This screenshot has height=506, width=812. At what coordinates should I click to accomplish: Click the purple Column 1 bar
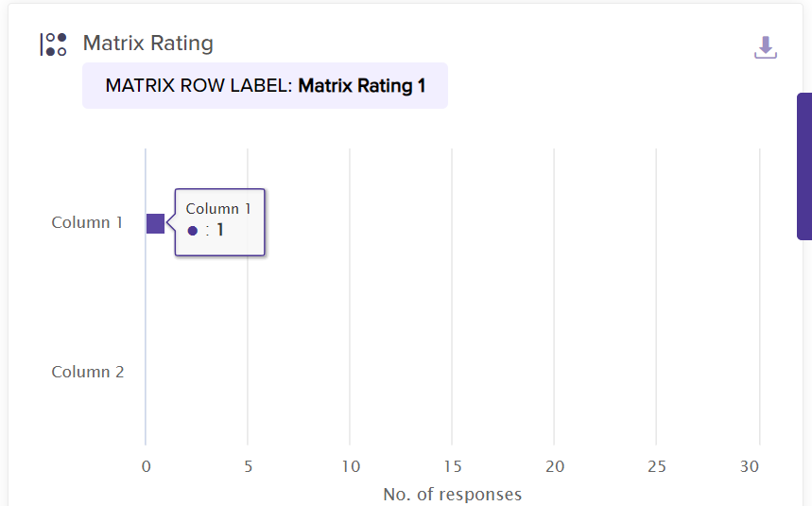coord(155,223)
